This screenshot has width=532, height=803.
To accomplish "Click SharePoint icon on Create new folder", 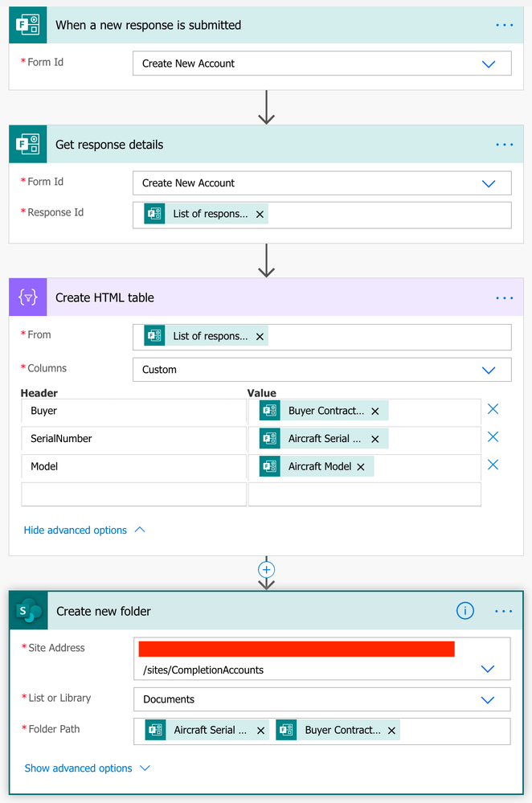I will tap(29, 610).
